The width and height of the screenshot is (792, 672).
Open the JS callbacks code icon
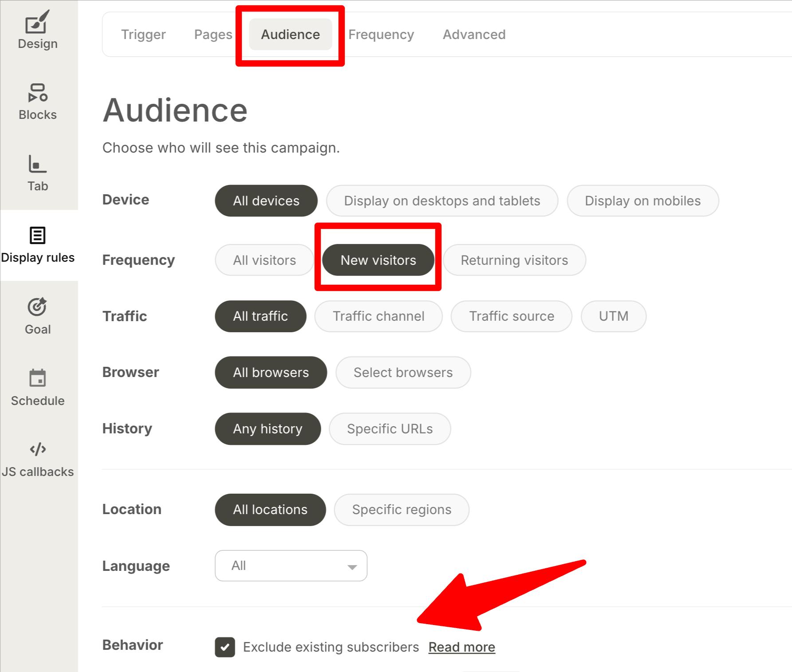coord(37,449)
